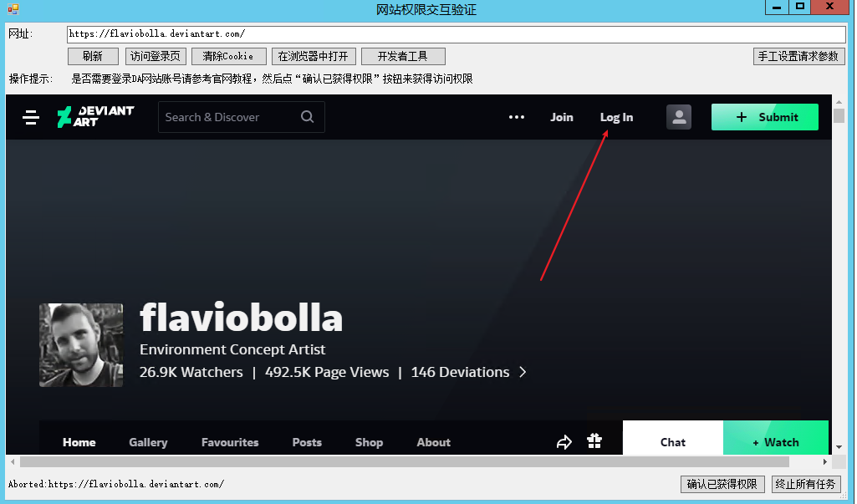Viewport: 857px width, 504px height.
Task: Click the vertical scrollbar up arrow
Action: (839, 102)
